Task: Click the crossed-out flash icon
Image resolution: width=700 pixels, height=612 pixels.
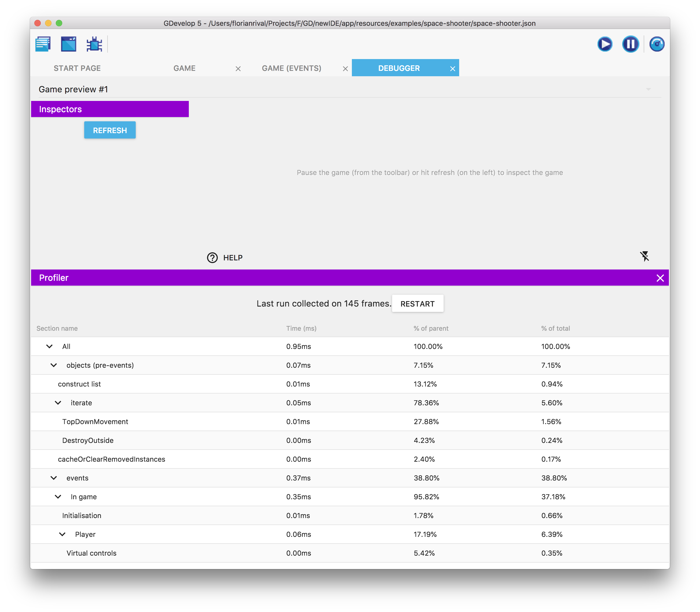Action: pos(644,256)
